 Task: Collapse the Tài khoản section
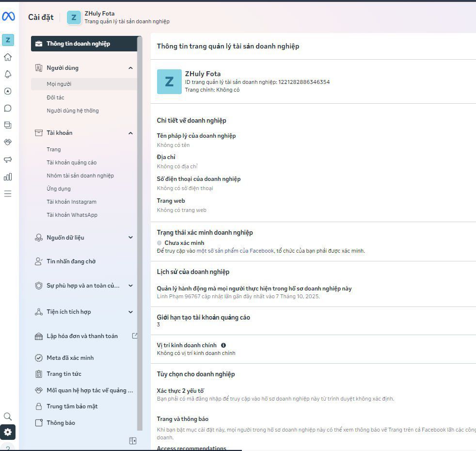(130, 133)
